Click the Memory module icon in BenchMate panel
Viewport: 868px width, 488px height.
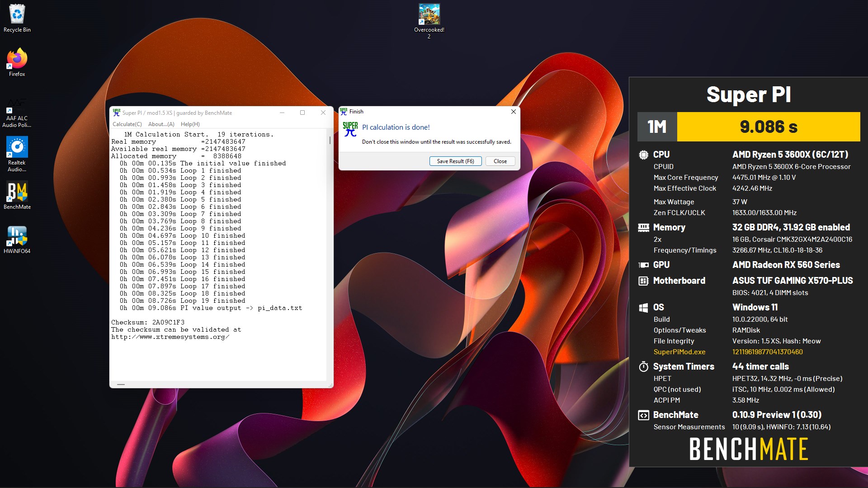643,227
